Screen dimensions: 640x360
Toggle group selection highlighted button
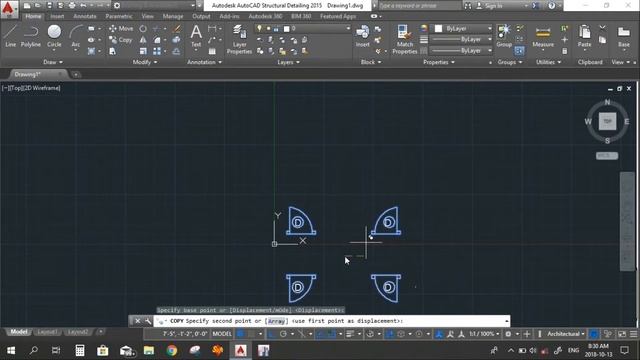(x=519, y=51)
